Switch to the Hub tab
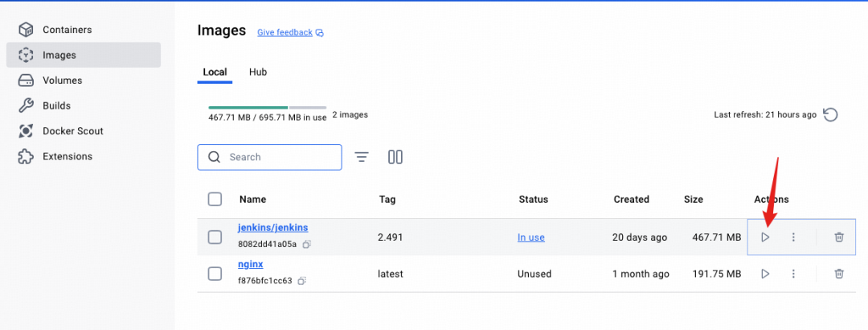The image size is (868, 330). tap(258, 72)
